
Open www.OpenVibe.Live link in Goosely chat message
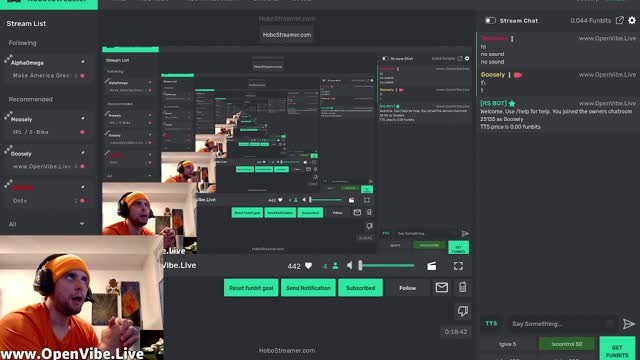(x=607, y=75)
